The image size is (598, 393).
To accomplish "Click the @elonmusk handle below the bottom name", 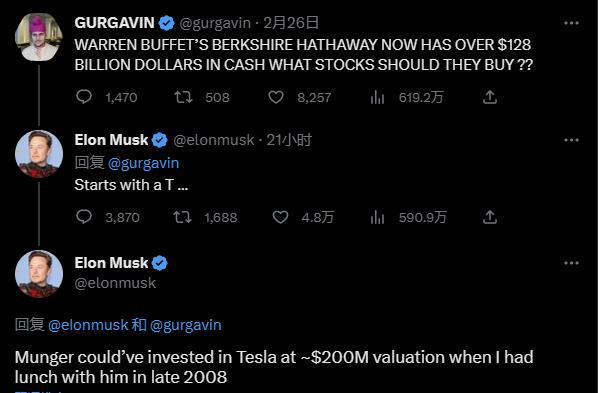I will (x=115, y=283).
